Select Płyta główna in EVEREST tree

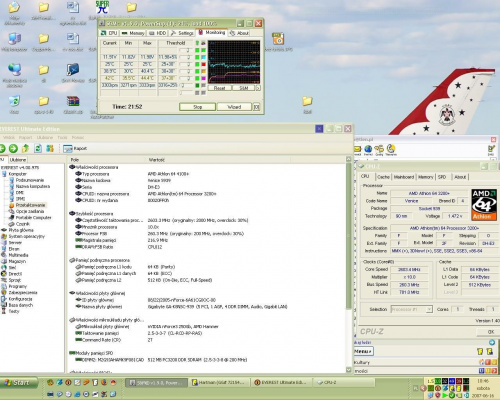[21, 230]
